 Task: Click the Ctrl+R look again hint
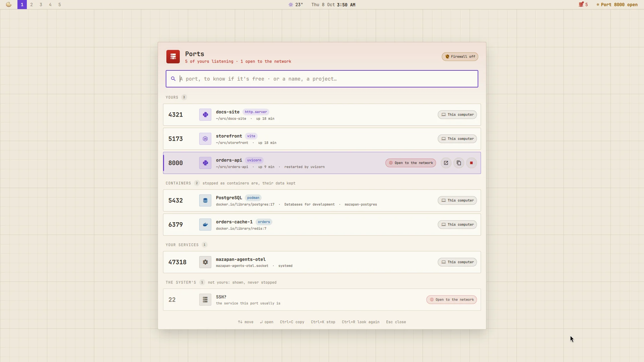coord(361,322)
